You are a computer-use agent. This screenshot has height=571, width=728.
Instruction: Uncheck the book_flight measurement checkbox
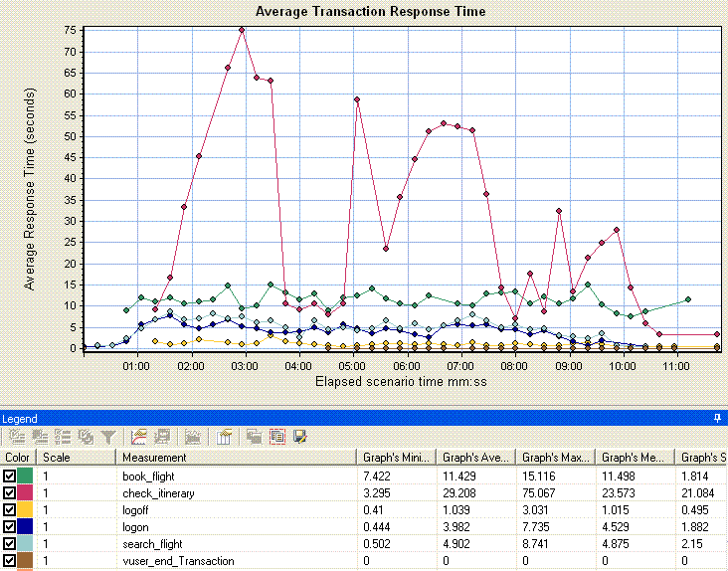click(10, 476)
